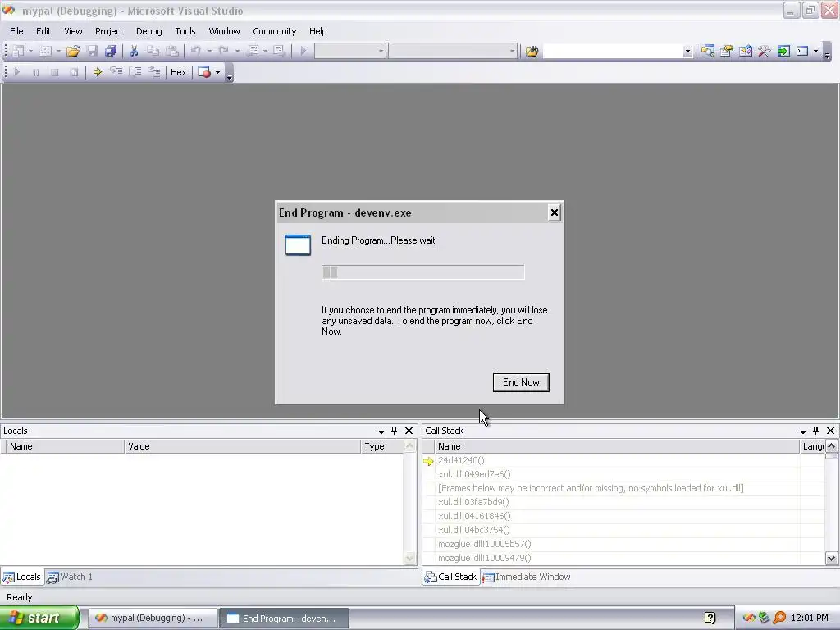Open the Locals panel window-position dropdown
Screen dimensions: 840x630
click(381, 431)
